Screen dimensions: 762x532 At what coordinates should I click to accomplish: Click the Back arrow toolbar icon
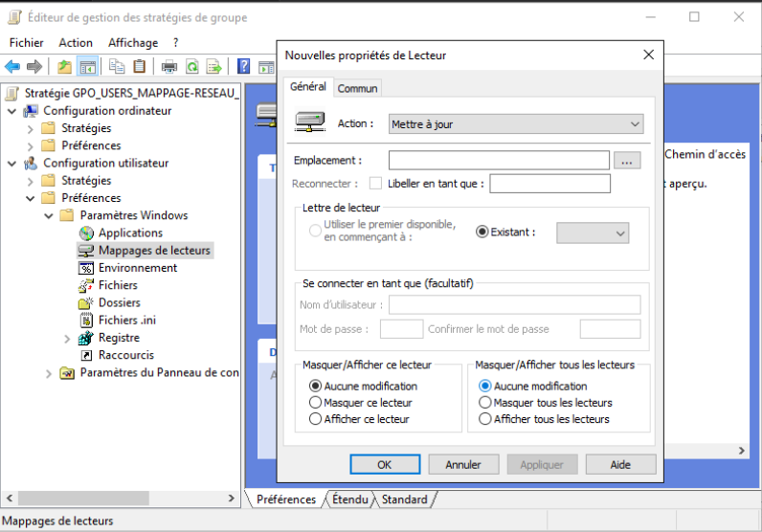pyautogui.click(x=12, y=66)
